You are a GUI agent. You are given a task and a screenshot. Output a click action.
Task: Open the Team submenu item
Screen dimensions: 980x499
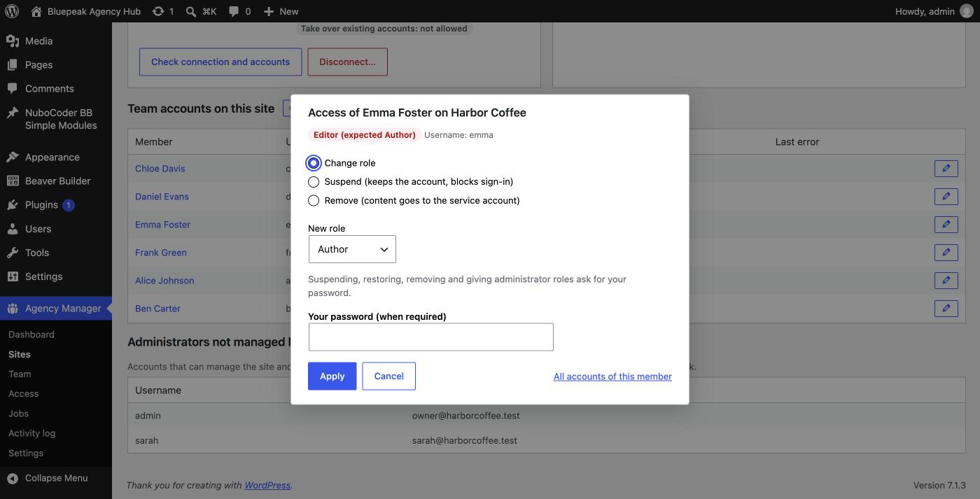point(20,374)
